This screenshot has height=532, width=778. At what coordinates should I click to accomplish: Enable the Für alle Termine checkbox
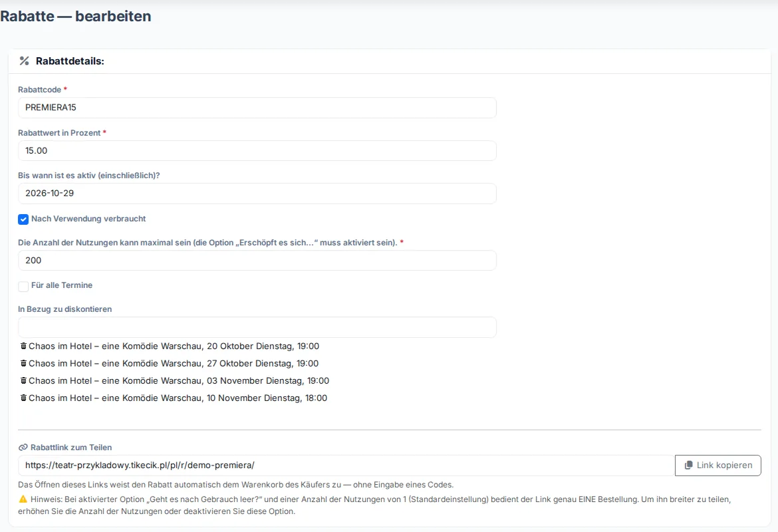click(x=23, y=287)
